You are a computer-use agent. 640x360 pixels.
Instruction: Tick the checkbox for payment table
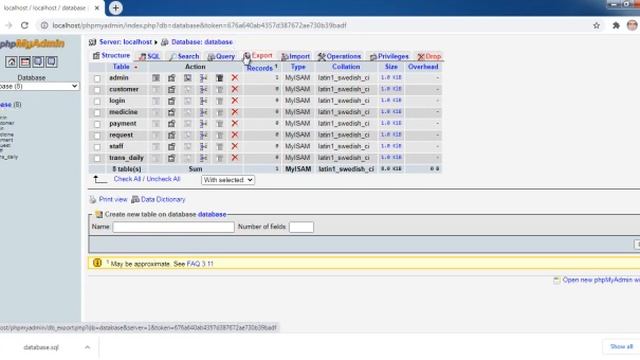tap(97, 124)
